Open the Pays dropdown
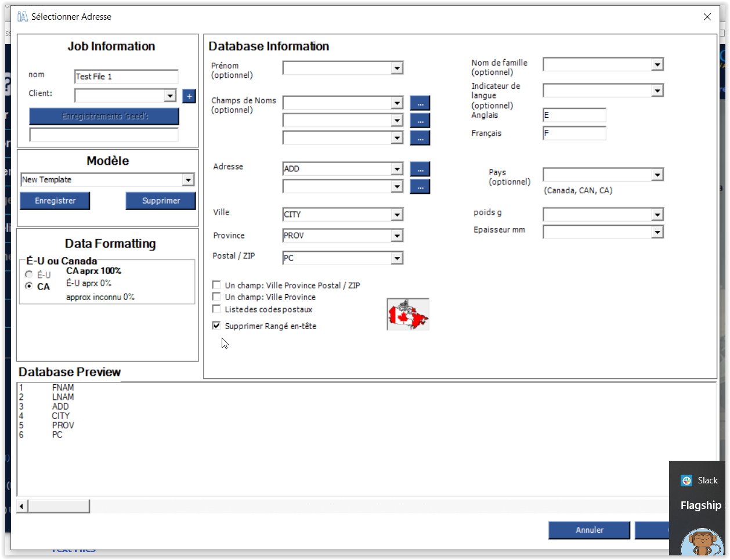The width and height of the screenshot is (730, 560). pyautogui.click(x=657, y=175)
